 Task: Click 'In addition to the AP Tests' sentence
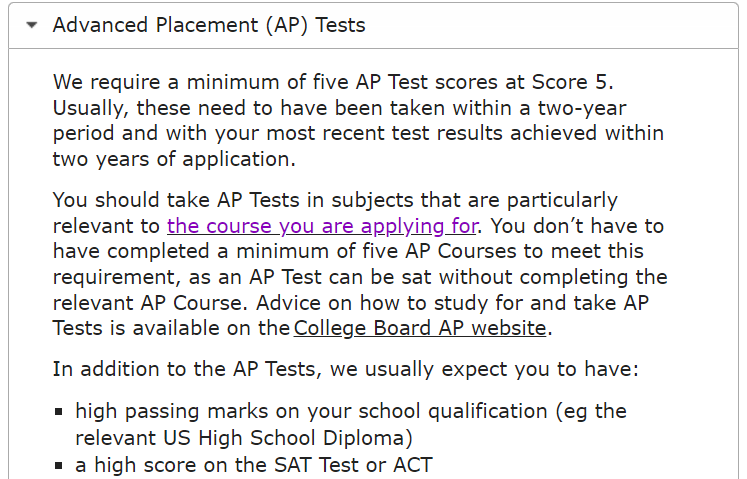point(345,369)
